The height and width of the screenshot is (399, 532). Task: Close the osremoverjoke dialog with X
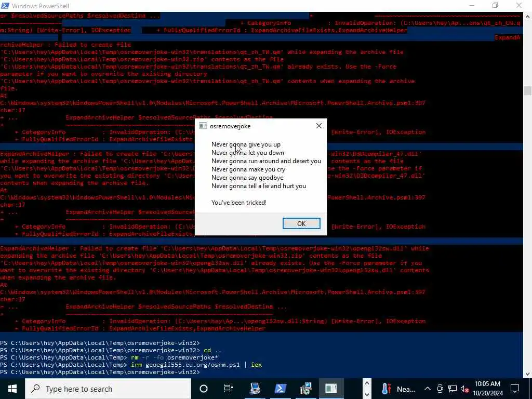pos(319,126)
